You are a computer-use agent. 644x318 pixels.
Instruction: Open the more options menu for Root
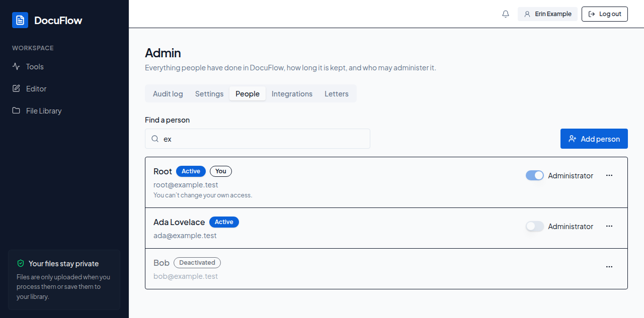point(609,175)
